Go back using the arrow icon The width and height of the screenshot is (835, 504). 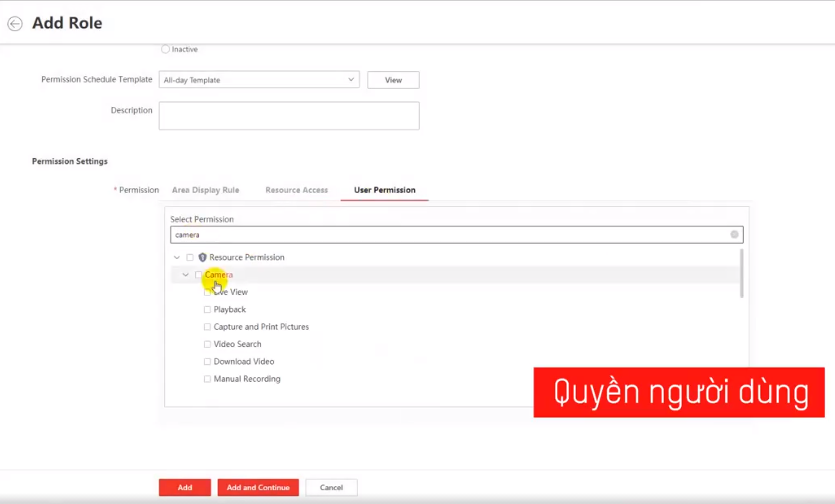pos(15,23)
